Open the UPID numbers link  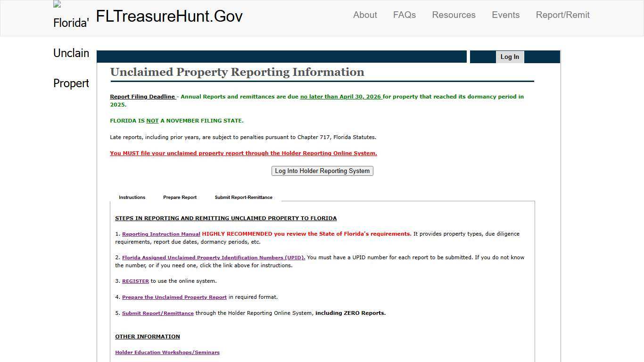[x=213, y=257]
